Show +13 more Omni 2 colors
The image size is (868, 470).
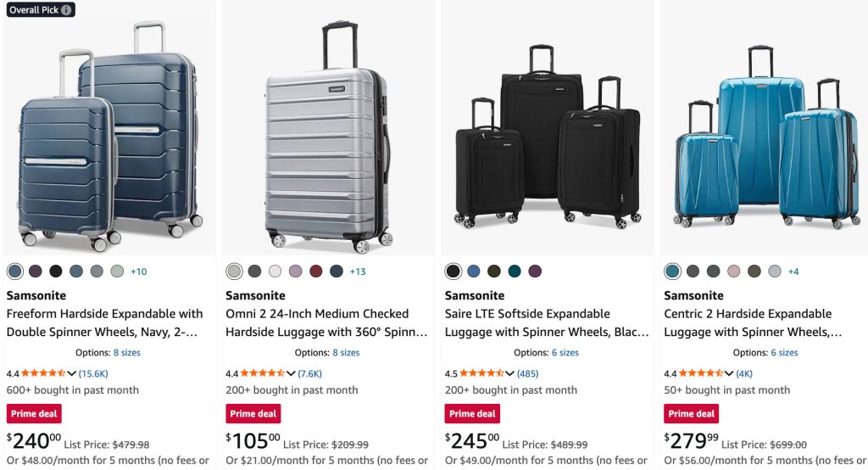(358, 271)
